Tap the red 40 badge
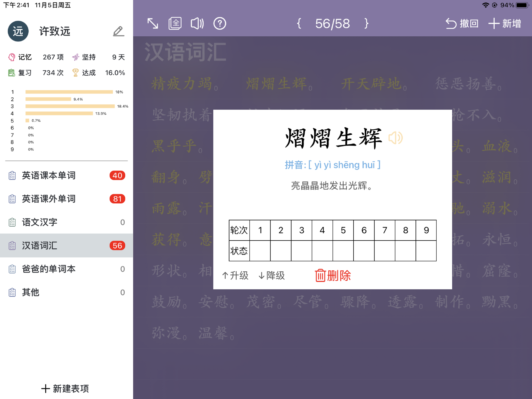The width and height of the screenshot is (532, 399). (x=117, y=175)
